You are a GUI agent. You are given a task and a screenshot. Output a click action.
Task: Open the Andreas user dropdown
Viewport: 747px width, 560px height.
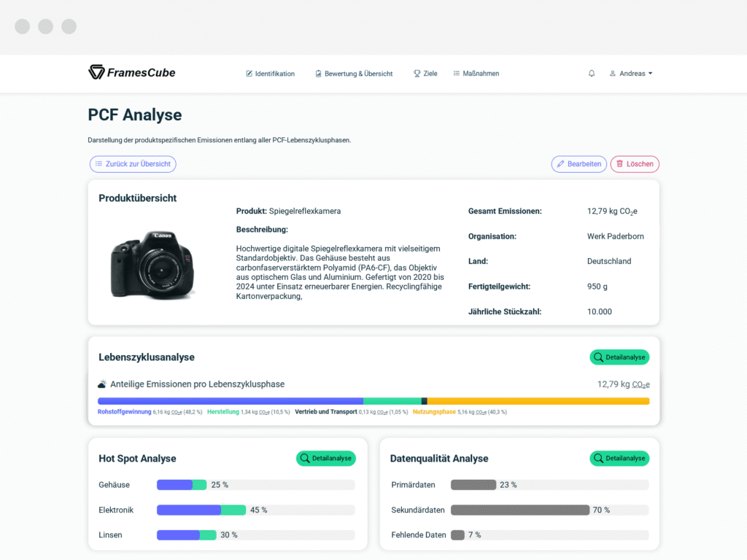coord(631,74)
